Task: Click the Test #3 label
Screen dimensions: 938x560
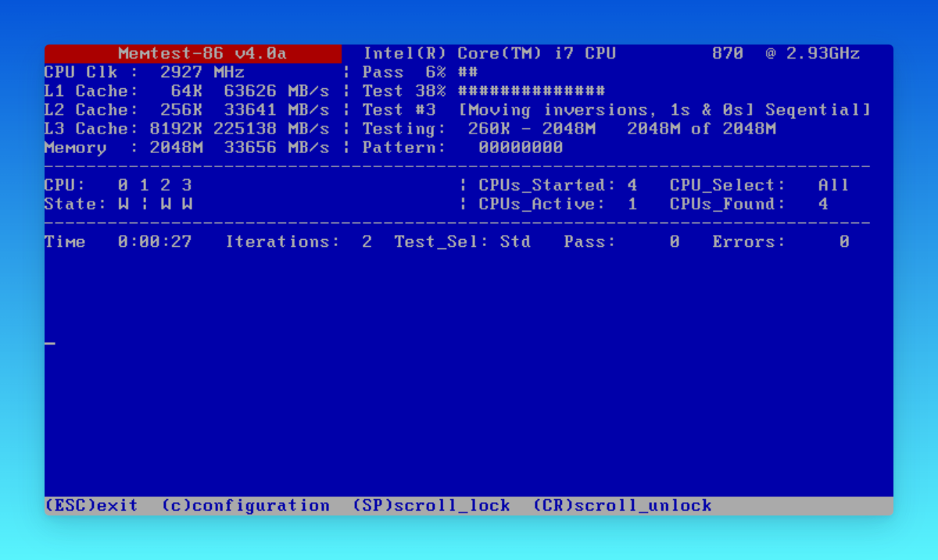Action: 399,110
